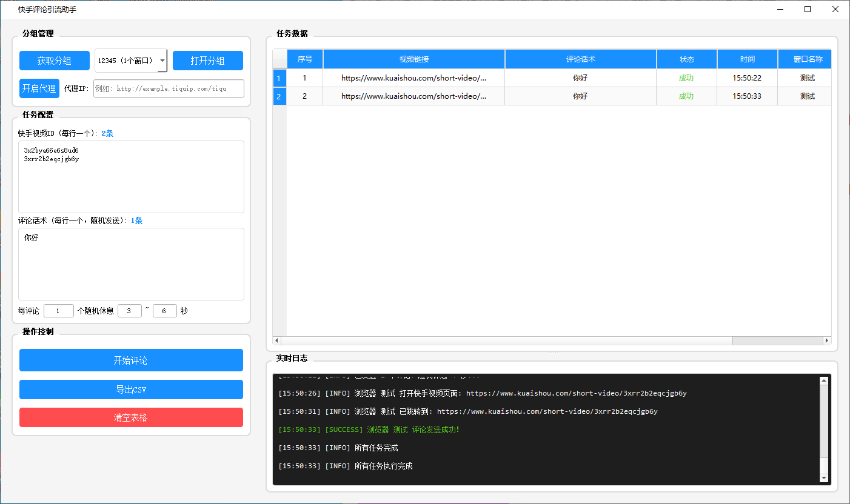This screenshot has width=850, height=504.
Task: Click the 获取分组 button
Action: 55,61
